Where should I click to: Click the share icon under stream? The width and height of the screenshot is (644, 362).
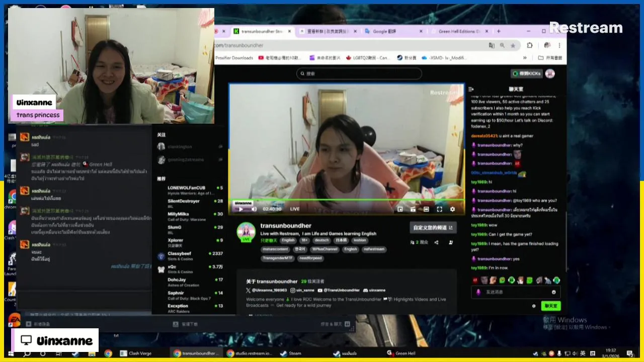point(436,242)
